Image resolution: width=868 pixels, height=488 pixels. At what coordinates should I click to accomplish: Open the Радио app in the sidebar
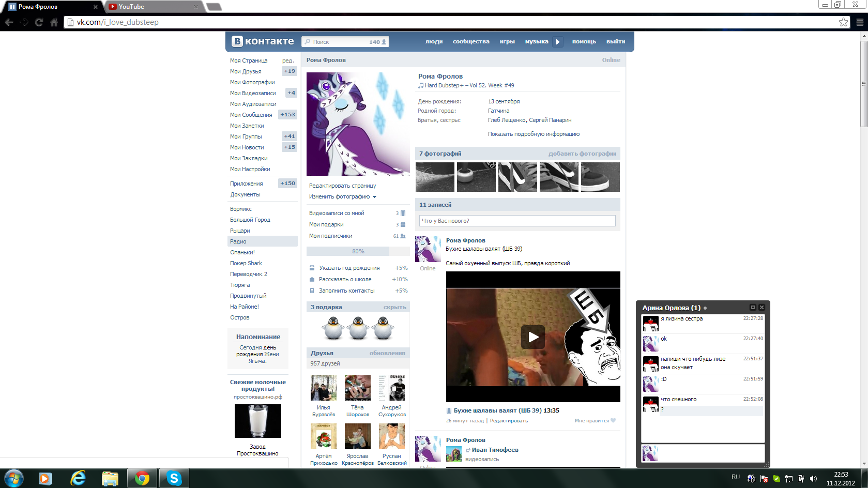tap(263, 241)
